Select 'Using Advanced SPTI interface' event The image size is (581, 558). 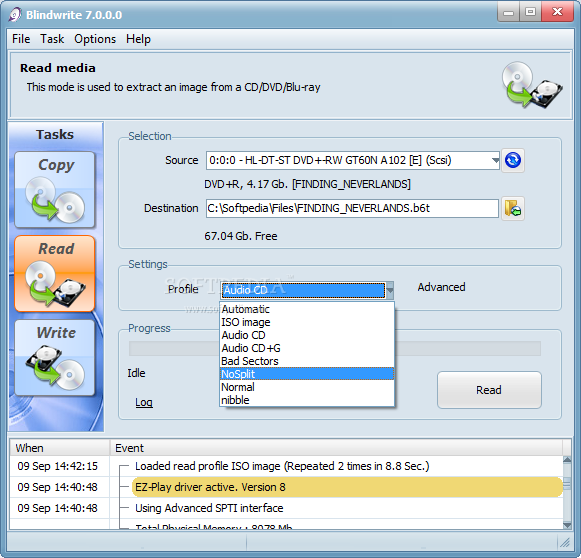[209, 508]
